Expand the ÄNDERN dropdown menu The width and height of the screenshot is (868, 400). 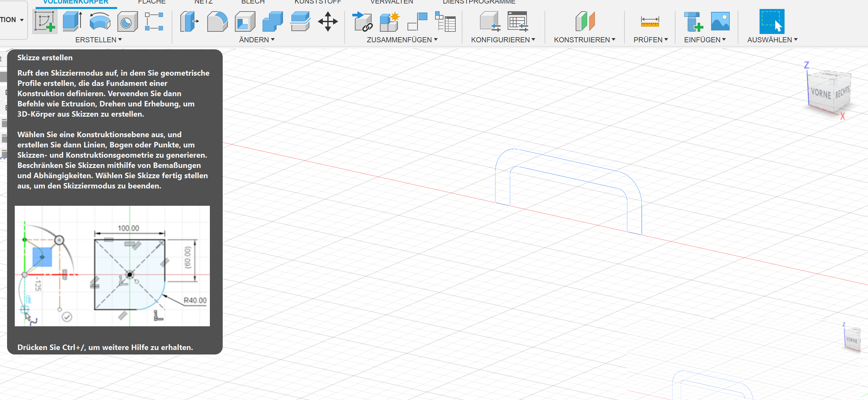[x=257, y=40]
